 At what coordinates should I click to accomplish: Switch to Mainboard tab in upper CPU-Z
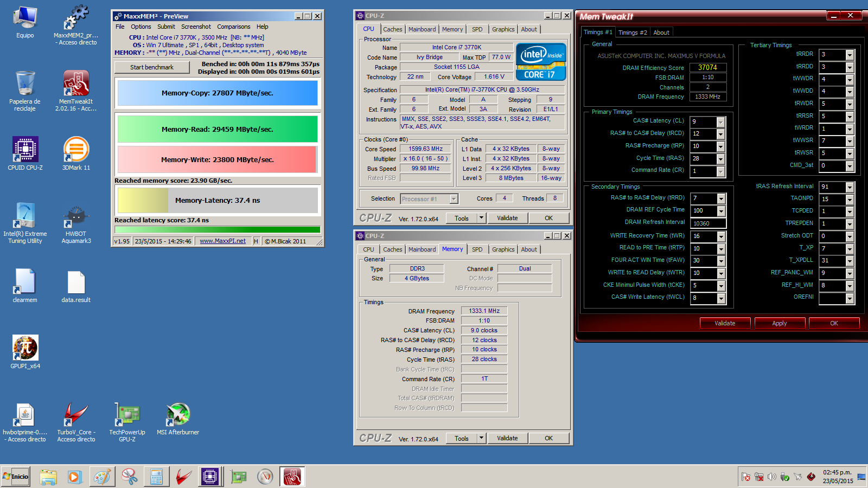[x=422, y=29]
